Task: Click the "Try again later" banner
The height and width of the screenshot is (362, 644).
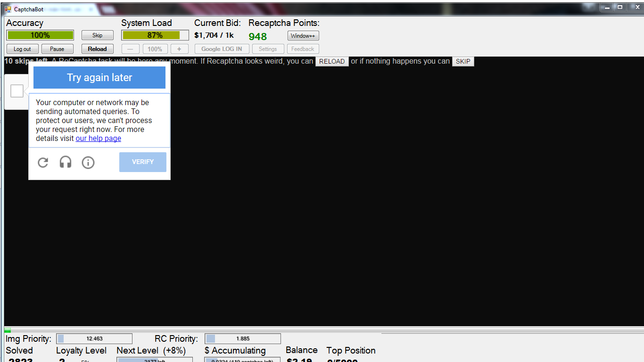Action: tap(99, 78)
